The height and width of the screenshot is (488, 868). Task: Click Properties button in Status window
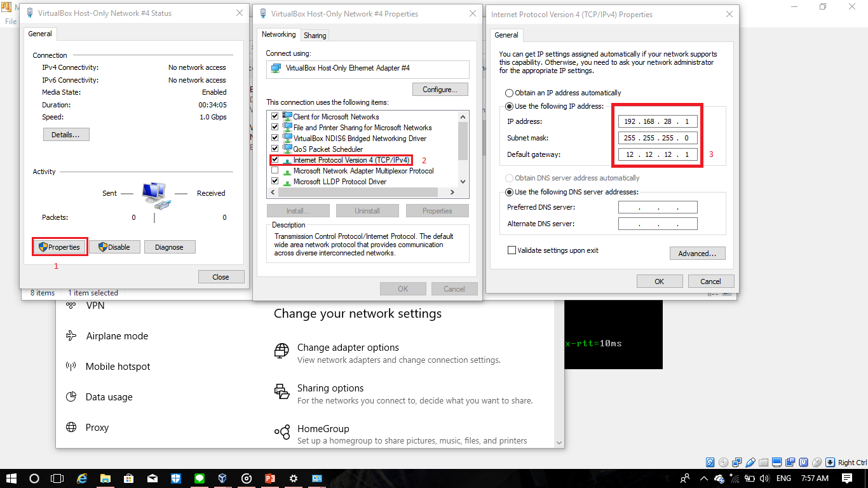click(60, 247)
